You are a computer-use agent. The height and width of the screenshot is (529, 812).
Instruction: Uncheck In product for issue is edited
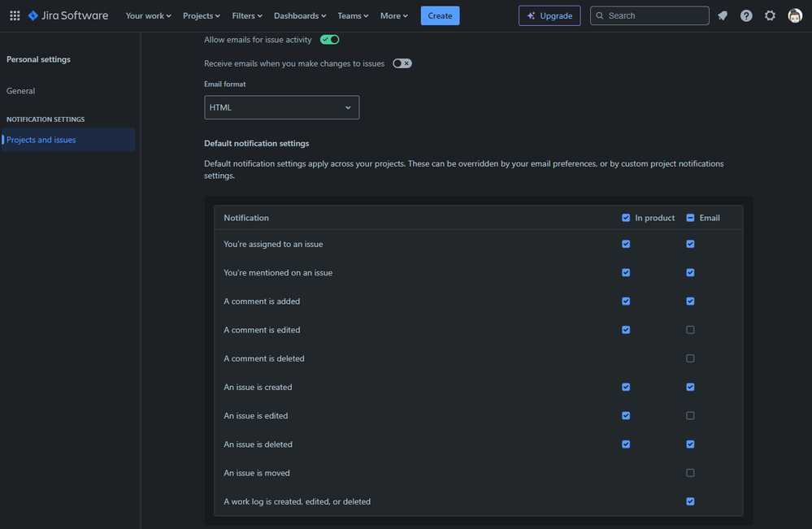click(x=626, y=416)
